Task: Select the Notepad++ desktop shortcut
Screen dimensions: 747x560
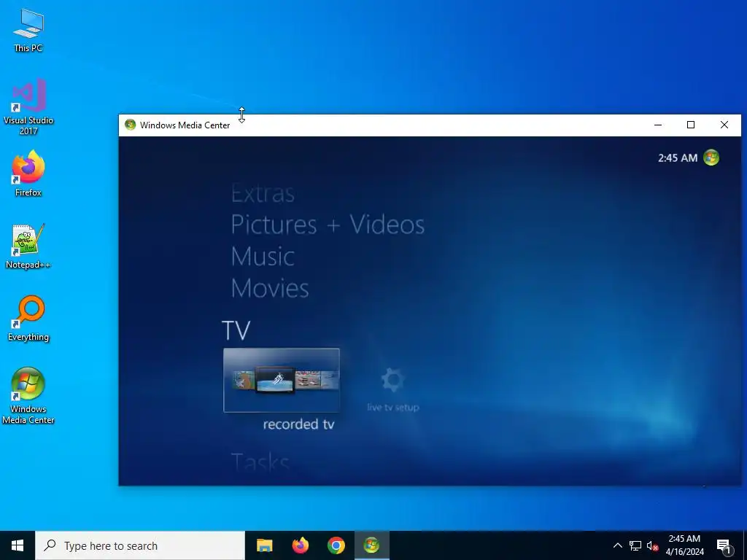Action: coord(28,246)
